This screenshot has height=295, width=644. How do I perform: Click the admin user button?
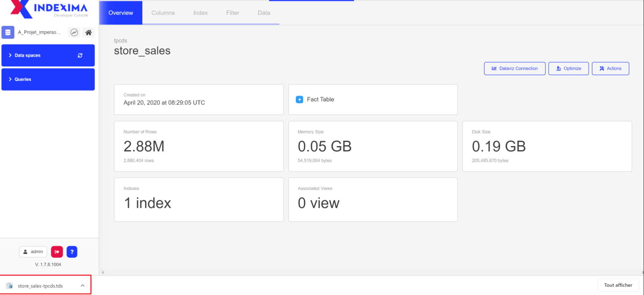coord(33,252)
